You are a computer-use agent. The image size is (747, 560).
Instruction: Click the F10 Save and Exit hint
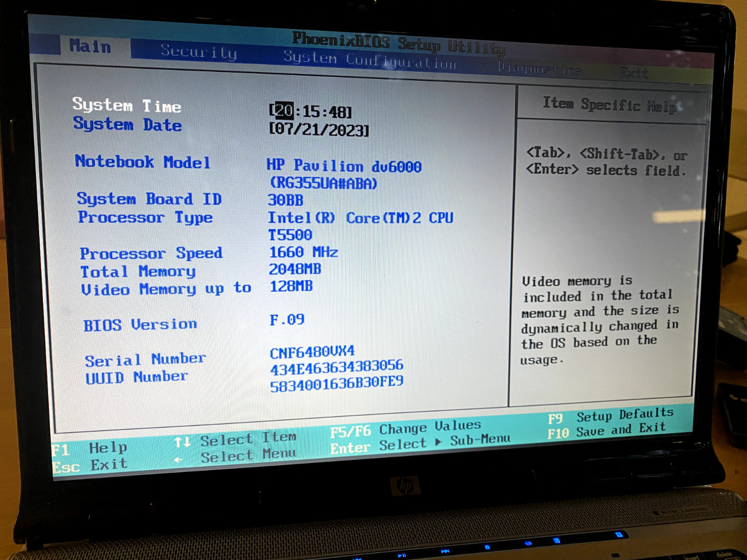606,430
